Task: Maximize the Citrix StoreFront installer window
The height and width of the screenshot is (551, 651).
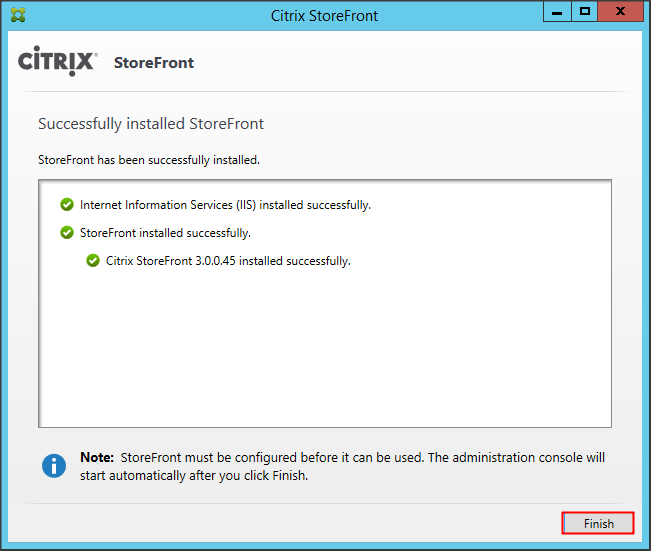Action: pyautogui.click(x=585, y=12)
